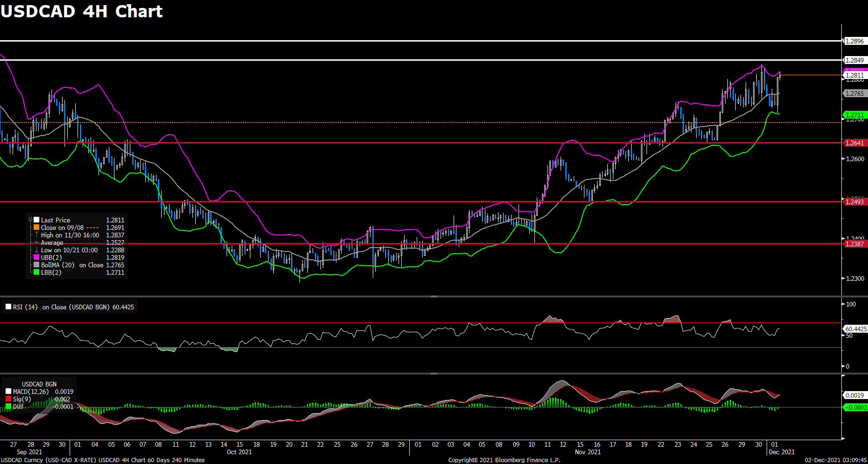
Task: Select the 0.0019 MACD value tag
Action: point(855,395)
